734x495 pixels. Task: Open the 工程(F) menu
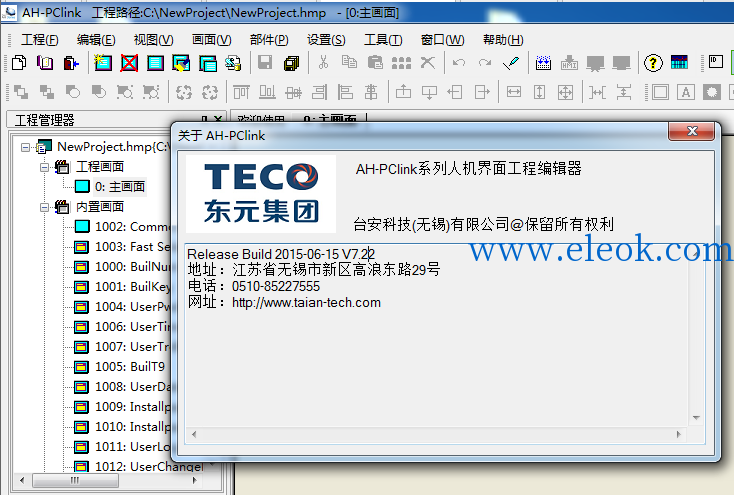click(39, 40)
